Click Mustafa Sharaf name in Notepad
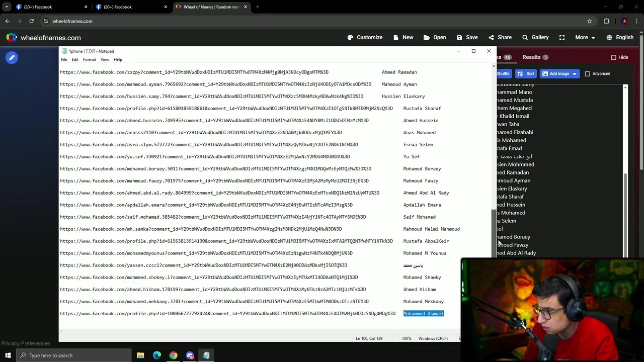The height and width of the screenshot is (362, 644). coord(422,109)
